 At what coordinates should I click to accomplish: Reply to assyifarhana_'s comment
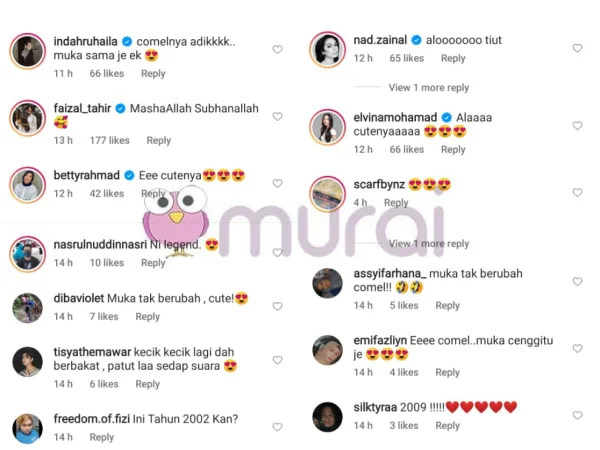point(447,305)
